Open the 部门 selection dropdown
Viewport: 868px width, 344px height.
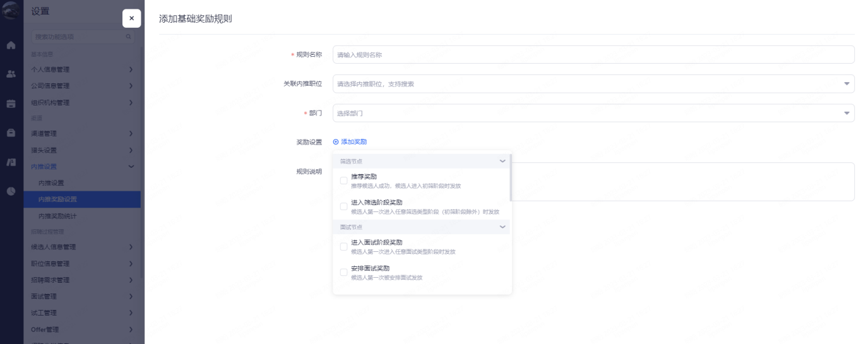point(593,113)
